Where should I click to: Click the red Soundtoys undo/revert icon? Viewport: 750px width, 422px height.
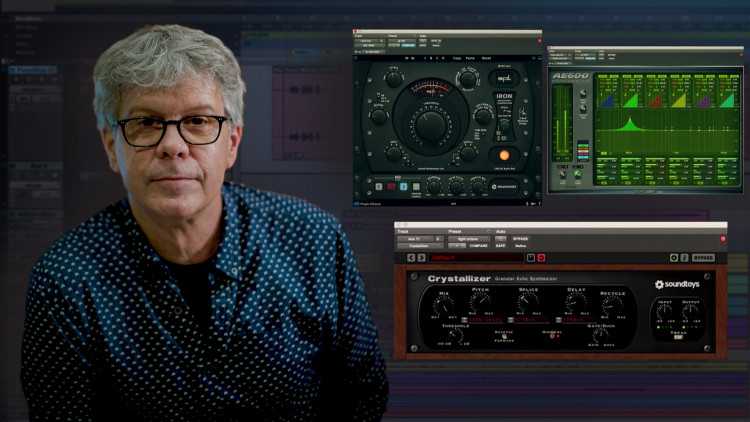(x=541, y=258)
